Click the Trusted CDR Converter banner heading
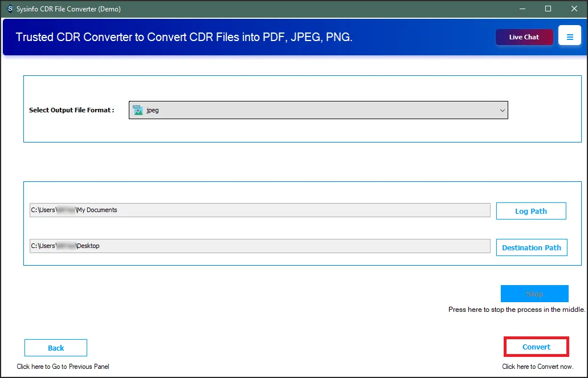 point(184,37)
